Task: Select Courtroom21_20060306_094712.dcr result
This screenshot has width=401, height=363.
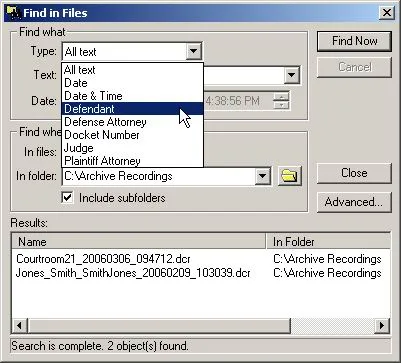Action: (x=103, y=259)
